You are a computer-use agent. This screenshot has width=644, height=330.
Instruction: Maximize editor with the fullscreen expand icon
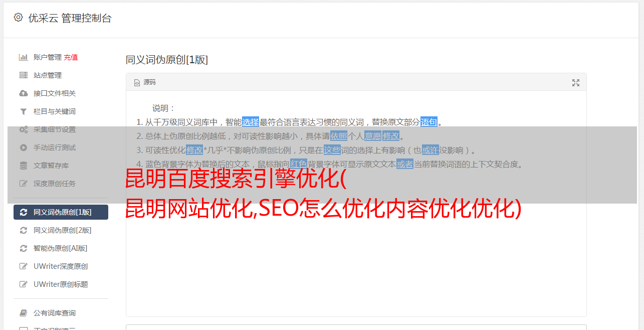click(576, 83)
